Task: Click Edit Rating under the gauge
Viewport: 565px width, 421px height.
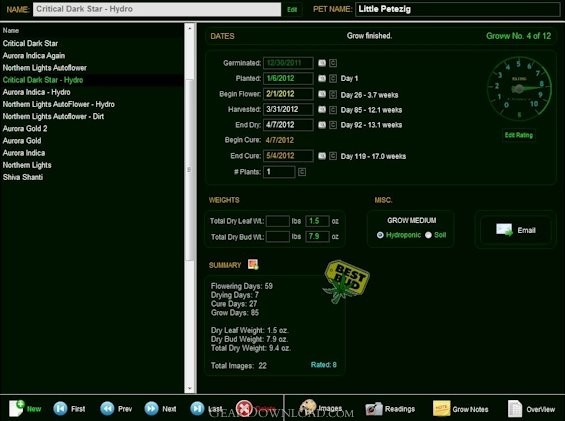Action: 519,135
